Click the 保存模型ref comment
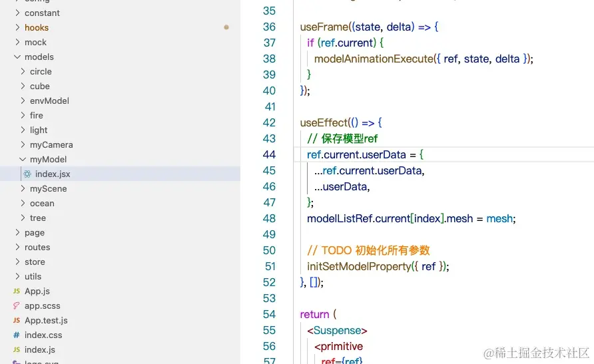Viewport: 594px width, 364px height. click(342, 138)
